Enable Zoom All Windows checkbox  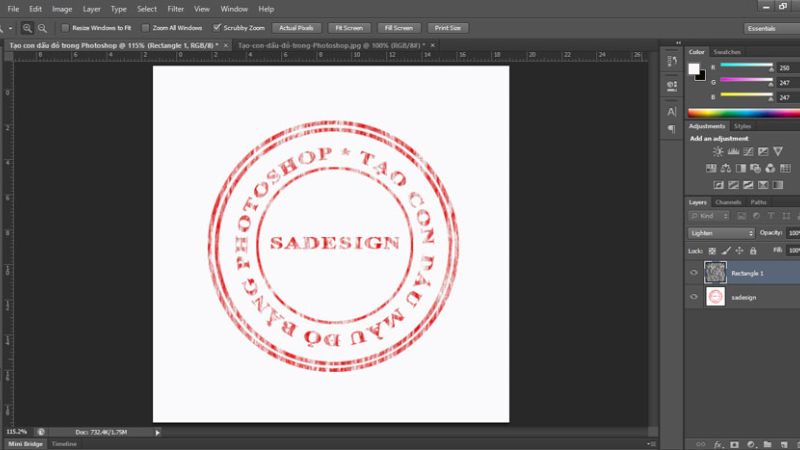145,28
